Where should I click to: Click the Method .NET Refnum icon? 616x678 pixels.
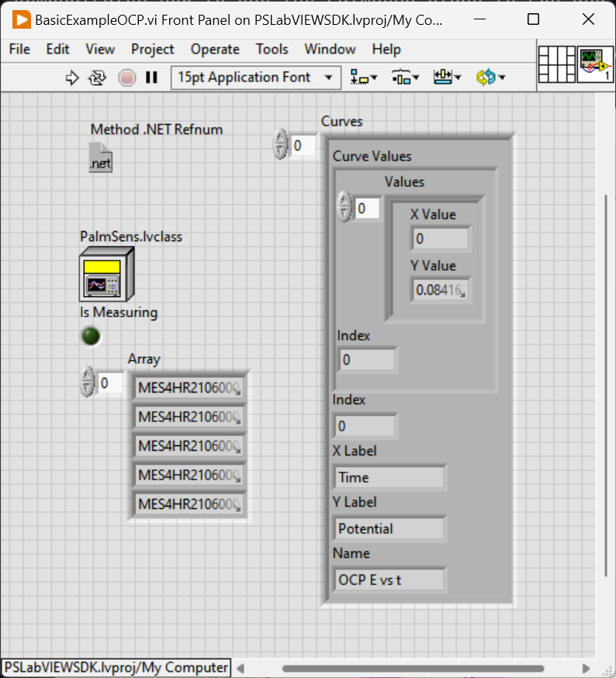tap(100, 157)
